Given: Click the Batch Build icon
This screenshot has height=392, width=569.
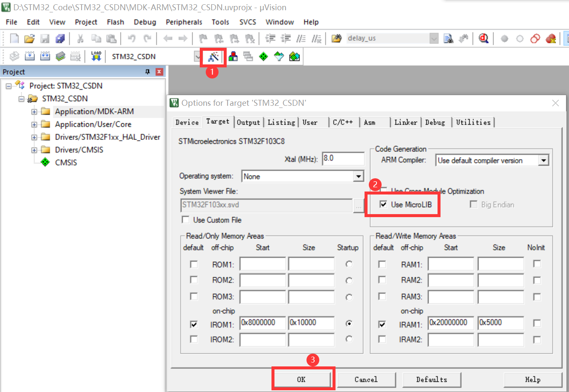Looking at the screenshot, I should coord(60,56).
